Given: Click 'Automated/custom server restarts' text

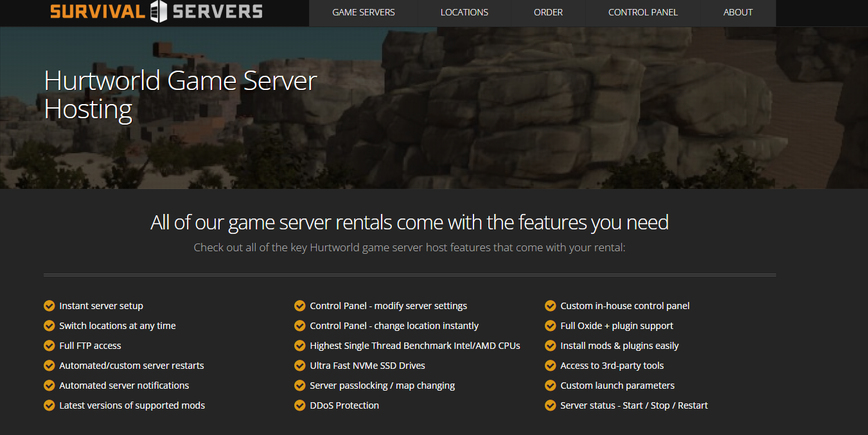Looking at the screenshot, I should point(132,366).
